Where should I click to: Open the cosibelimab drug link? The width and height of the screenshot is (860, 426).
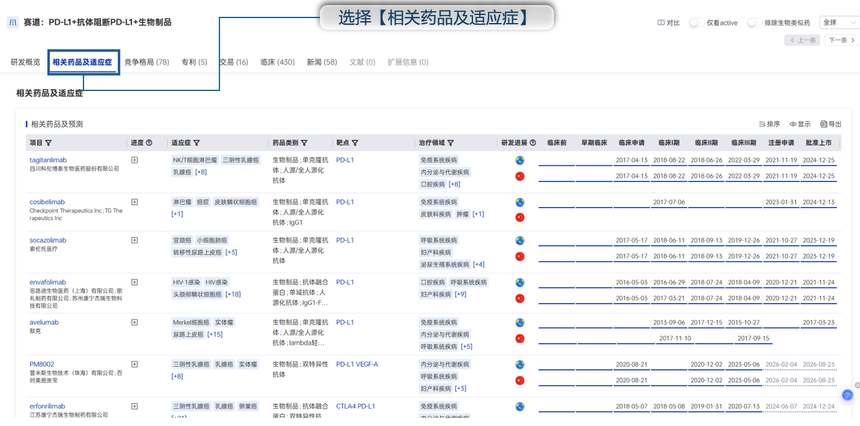[x=47, y=202]
